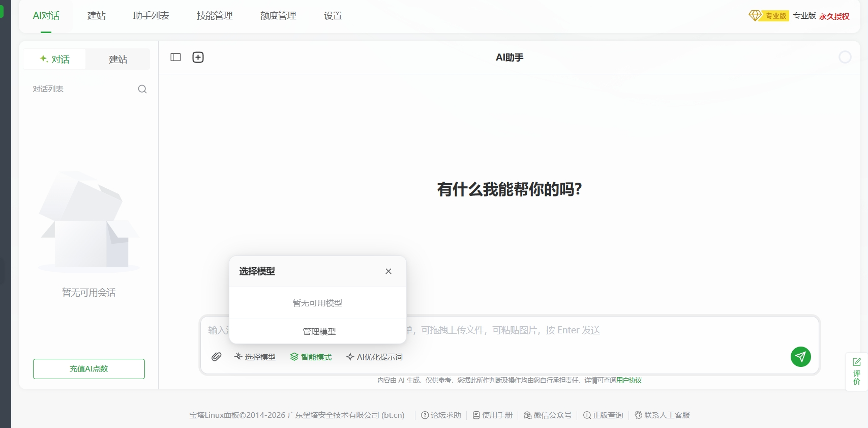Click the gold diamond 专业版 badge
The height and width of the screenshot is (428, 868).
tap(768, 16)
